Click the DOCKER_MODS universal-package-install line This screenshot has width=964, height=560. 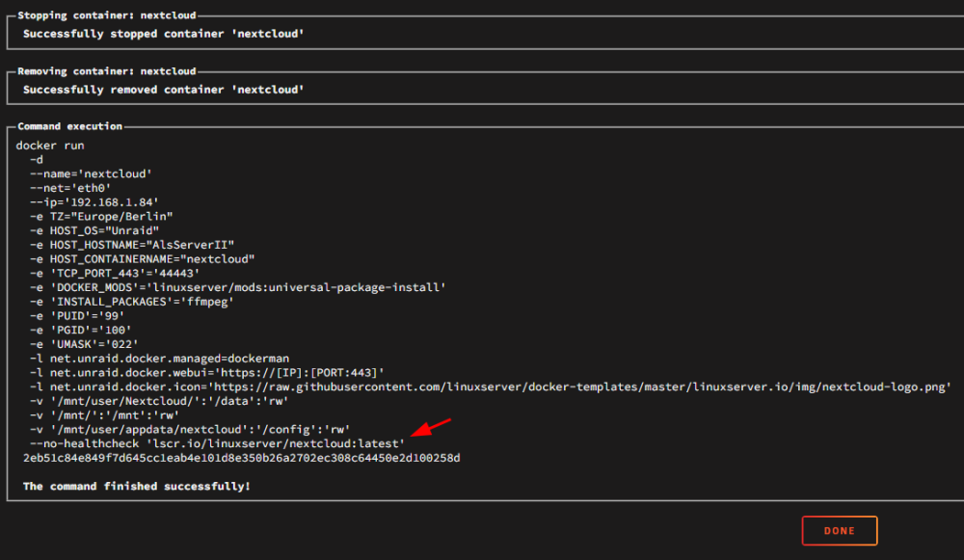coord(238,287)
